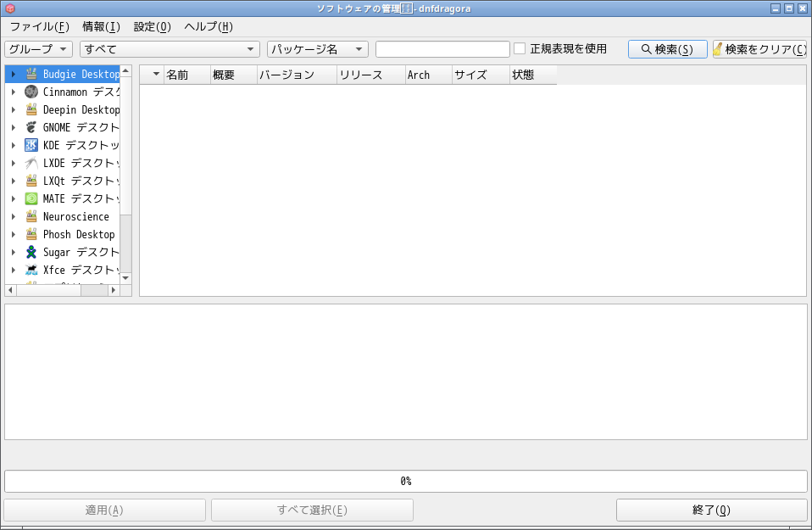Screen dimensions: 812x530
Task: Click the 終了(Q) quit button
Action: 711,510
